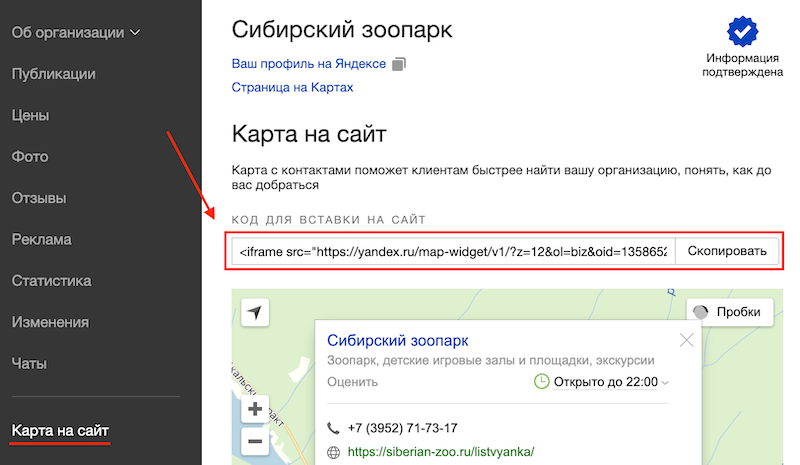This screenshot has width=800, height=465.
Task: Click the green clock opening hours icon
Action: click(541, 381)
